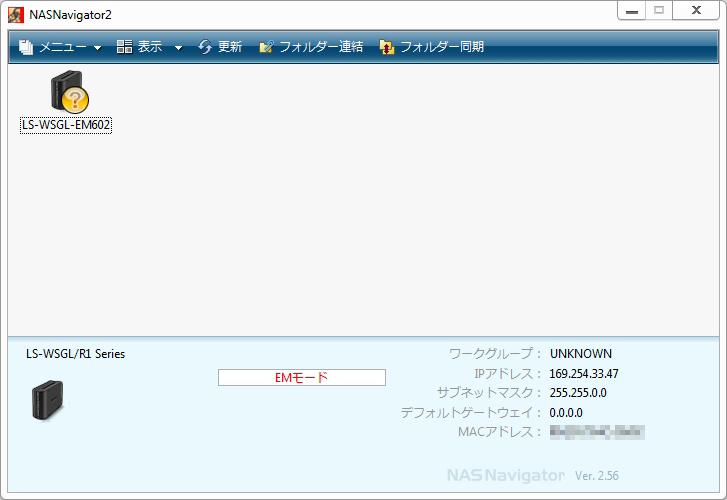Image resolution: width=727 pixels, height=500 pixels.
Task: Click the LS-WSGL-EM602 device name label
Action: pos(66,125)
